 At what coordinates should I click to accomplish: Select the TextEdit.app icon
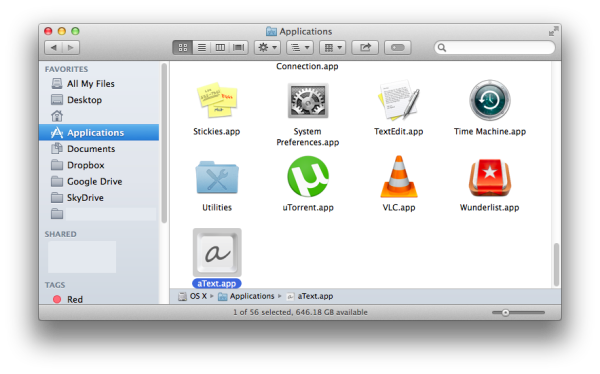(x=399, y=100)
